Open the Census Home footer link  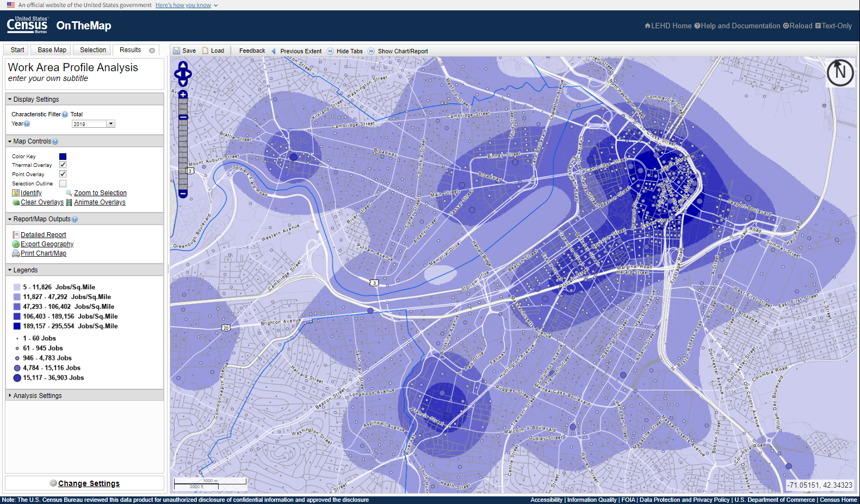pyautogui.click(x=838, y=500)
